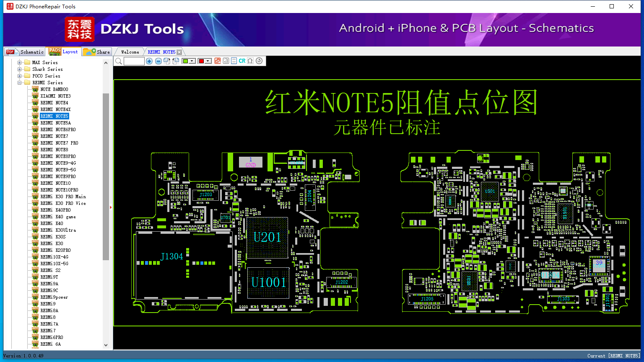
Task: Click the circular reset view icon
Action: 259,61
